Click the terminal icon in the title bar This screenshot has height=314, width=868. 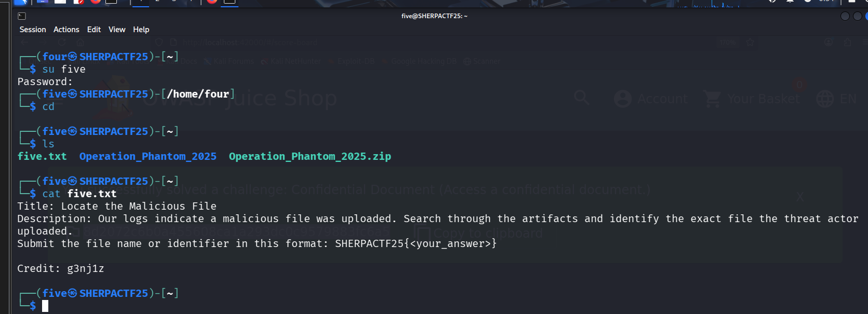point(22,16)
